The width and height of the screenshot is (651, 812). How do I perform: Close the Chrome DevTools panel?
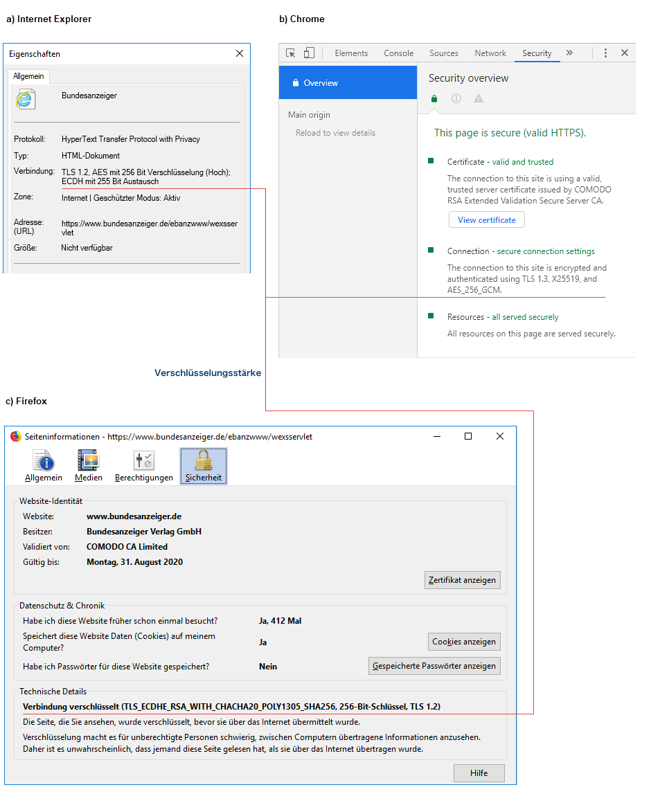pos(625,53)
